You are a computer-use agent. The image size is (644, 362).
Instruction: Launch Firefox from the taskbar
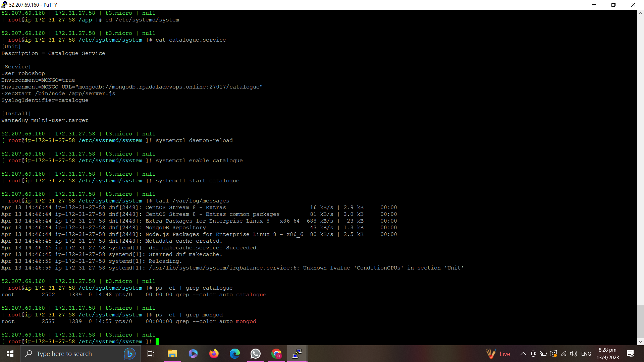214,354
